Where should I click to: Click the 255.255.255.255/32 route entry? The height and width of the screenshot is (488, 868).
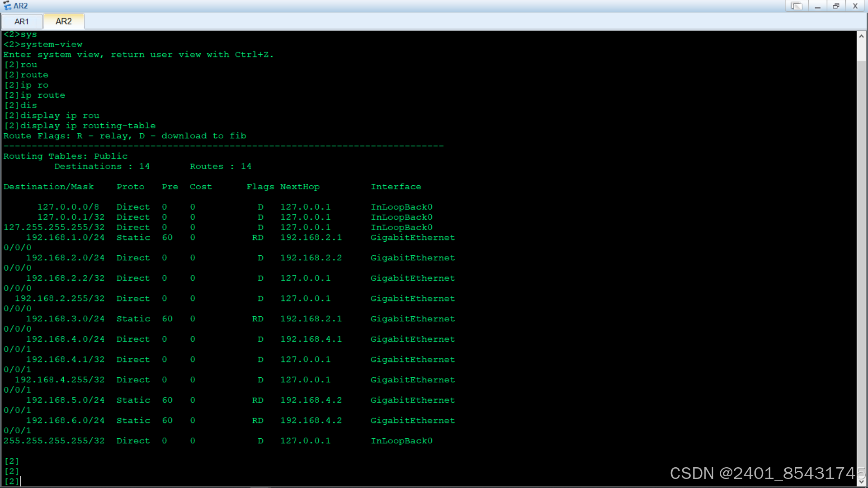pyautogui.click(x=54, y=441)
